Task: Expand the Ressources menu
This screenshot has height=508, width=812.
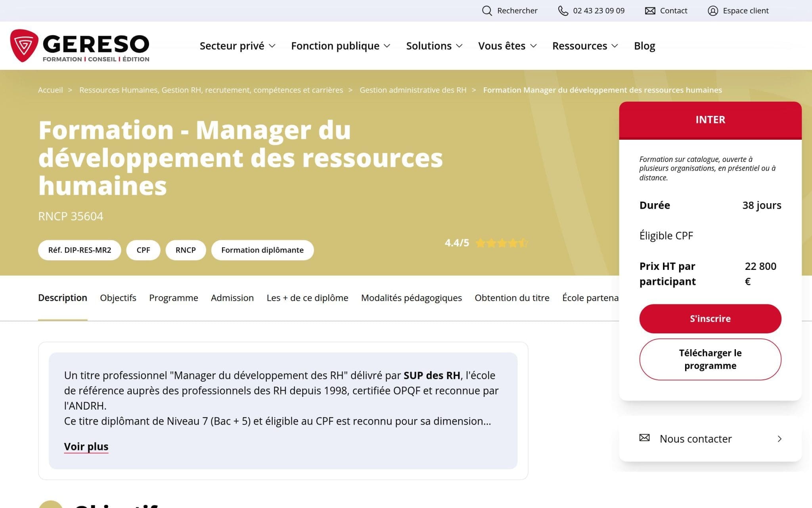Action: tap(585, 46)
